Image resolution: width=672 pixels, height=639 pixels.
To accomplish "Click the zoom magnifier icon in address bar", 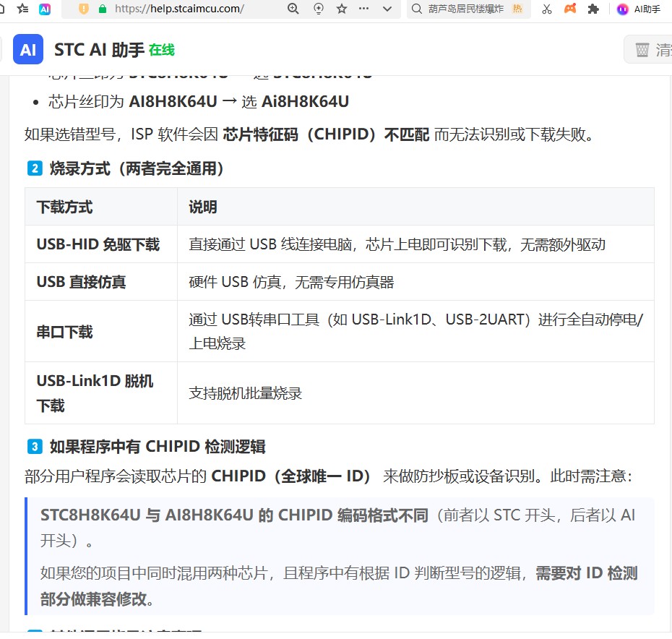I will pyautogui.click(x=293, y=9).
